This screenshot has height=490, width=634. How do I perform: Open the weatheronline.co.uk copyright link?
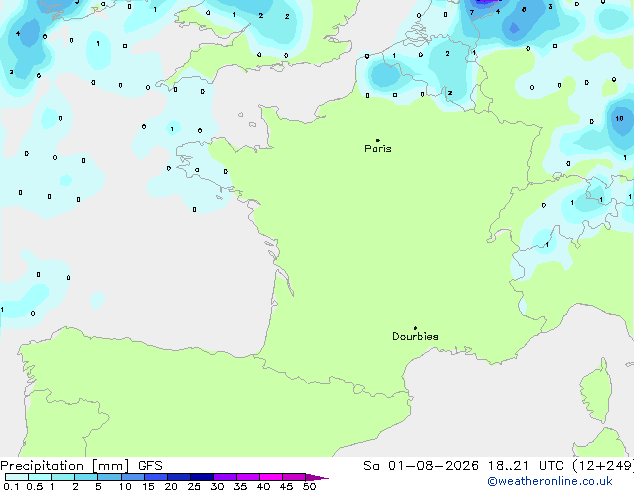(550, 481)
